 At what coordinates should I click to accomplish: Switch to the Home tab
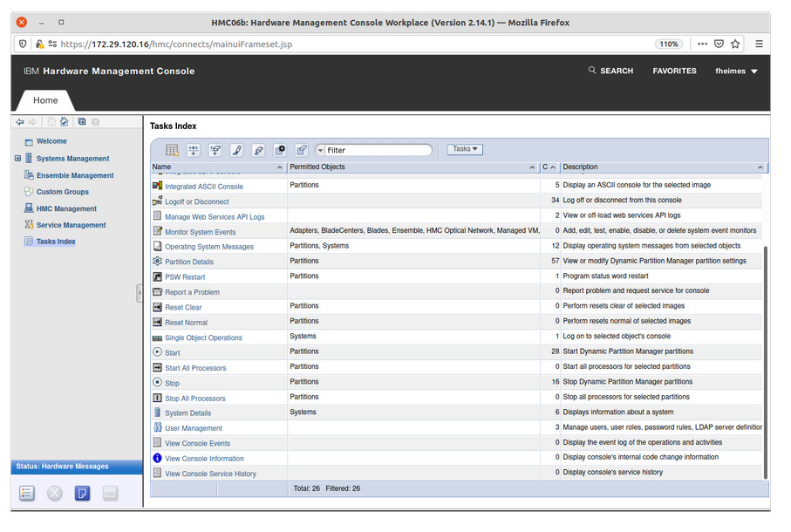click(45, 100)
